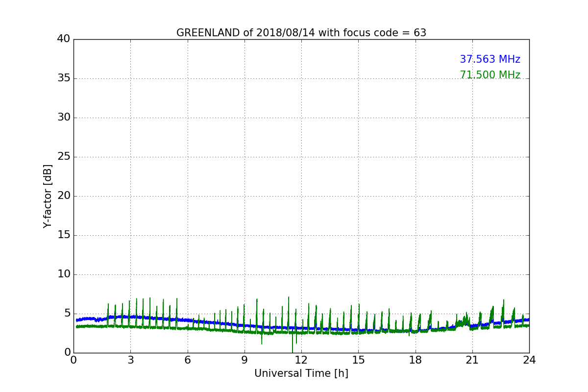
Task: Click the 6 tick label on x-axis
Action: pos(187,360)
